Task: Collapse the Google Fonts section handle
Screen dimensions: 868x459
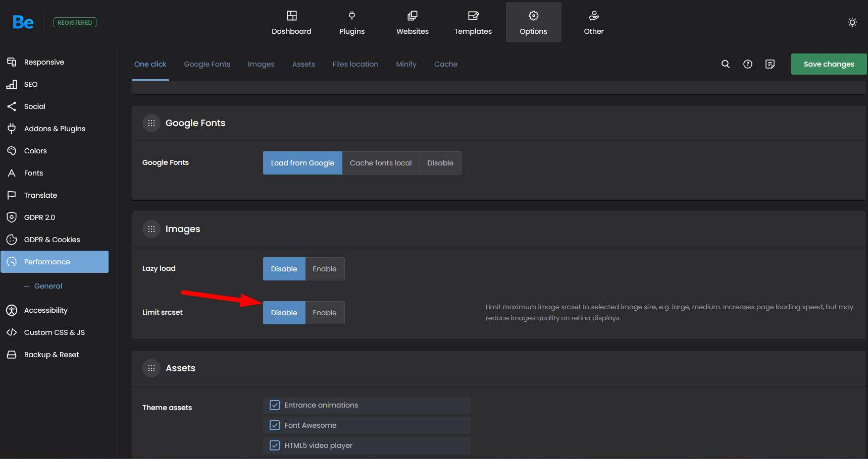Action: tap(151, 123)
